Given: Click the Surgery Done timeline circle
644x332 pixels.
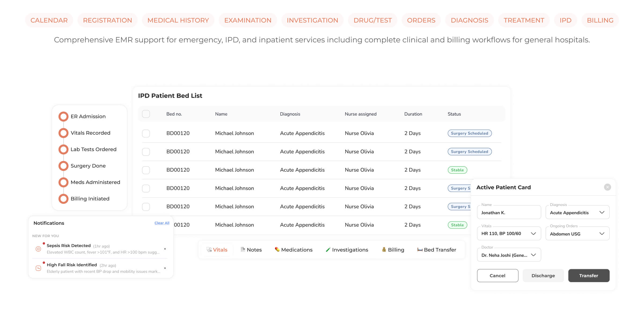Looking at the screenshot, I should [64, 166].
